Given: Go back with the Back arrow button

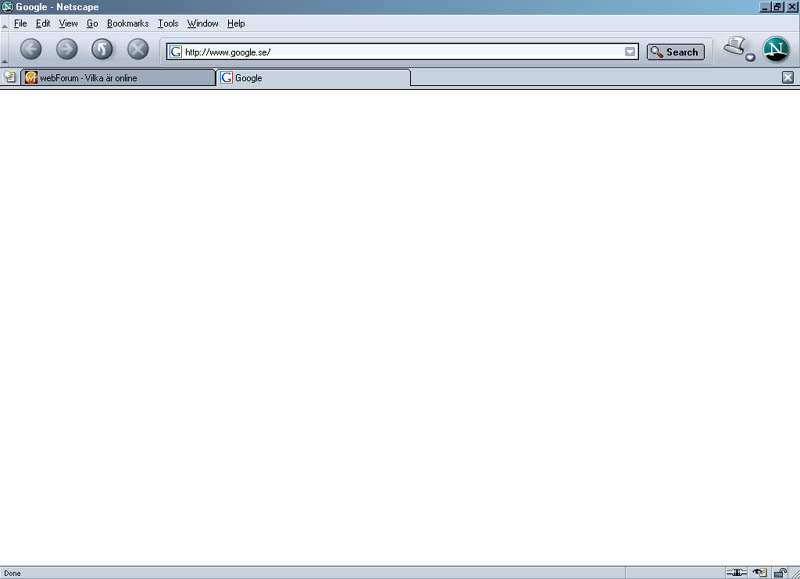Looking at the screenshot, I should click(x=31, y=49).
